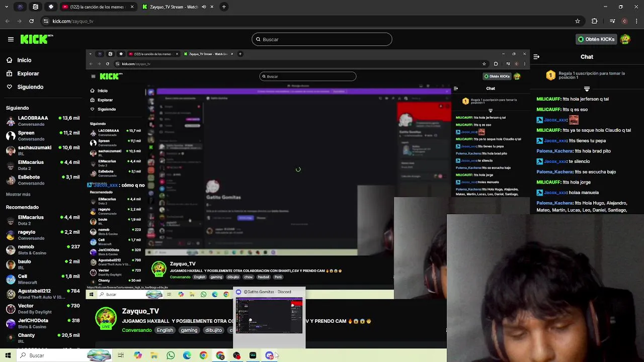The height and width of the screenshot is (362, 644).
Task: Open the Chrome extensions puzzle icon
Action: click(595, 21)
